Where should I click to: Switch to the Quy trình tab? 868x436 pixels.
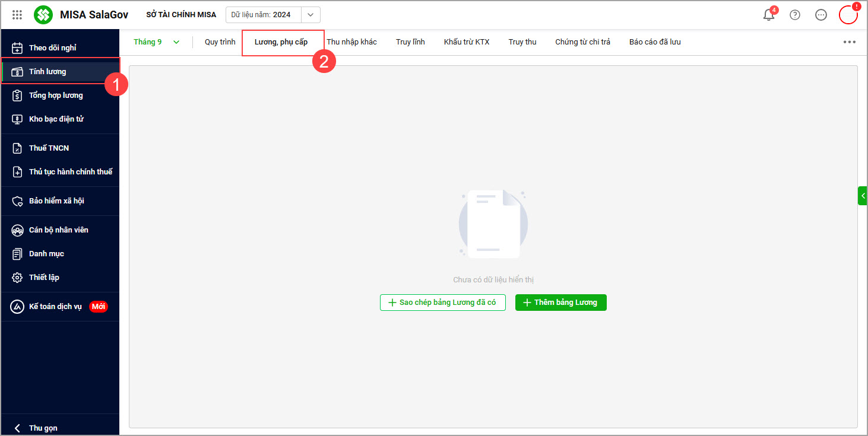[x=220, y=42]
